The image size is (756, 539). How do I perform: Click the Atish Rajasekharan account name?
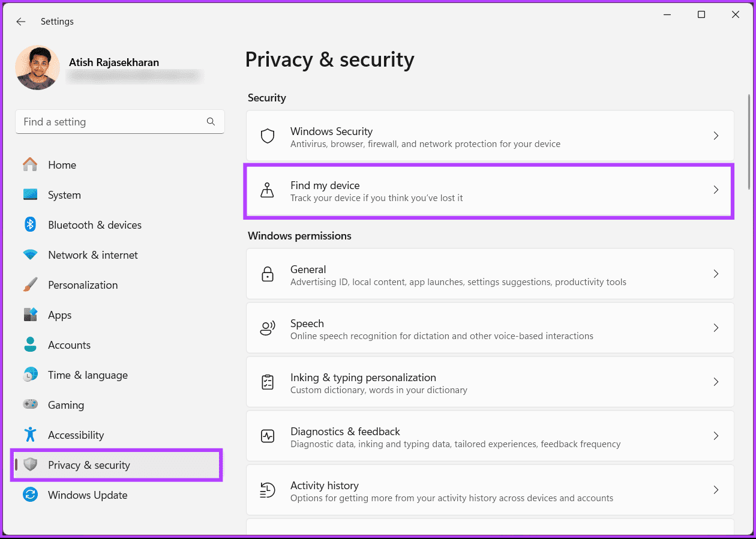pos(114,62)
